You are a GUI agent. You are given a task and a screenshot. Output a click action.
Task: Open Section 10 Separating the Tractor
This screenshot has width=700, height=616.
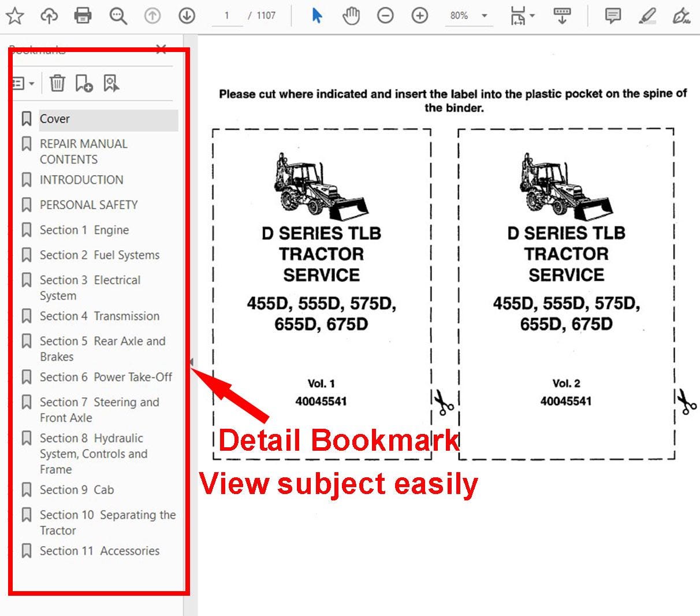[x=107, y=522]
